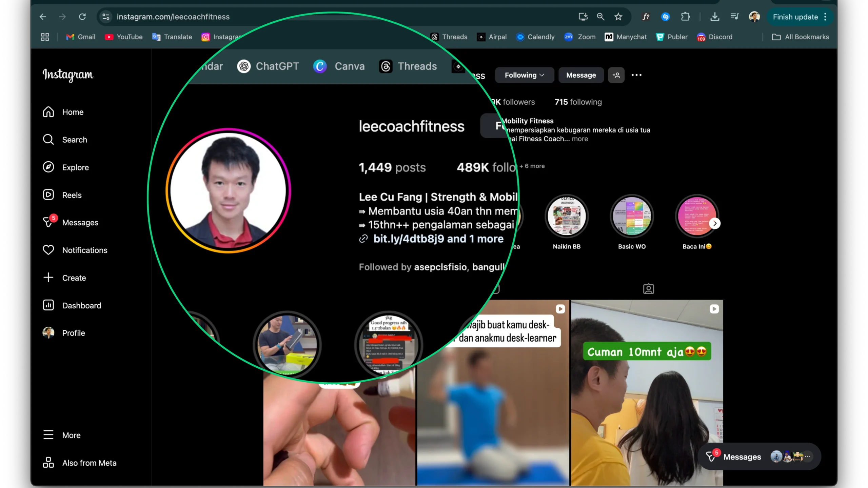Open the Baca Ini highlight
The image size is (868, 488).
click(x=697, y=222)
